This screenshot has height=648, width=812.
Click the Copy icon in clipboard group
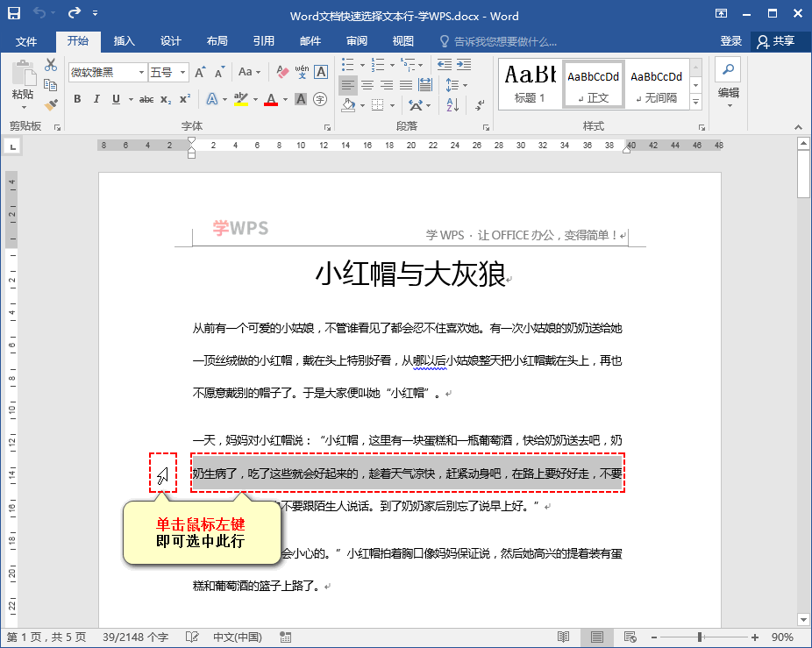pos(50,85)
